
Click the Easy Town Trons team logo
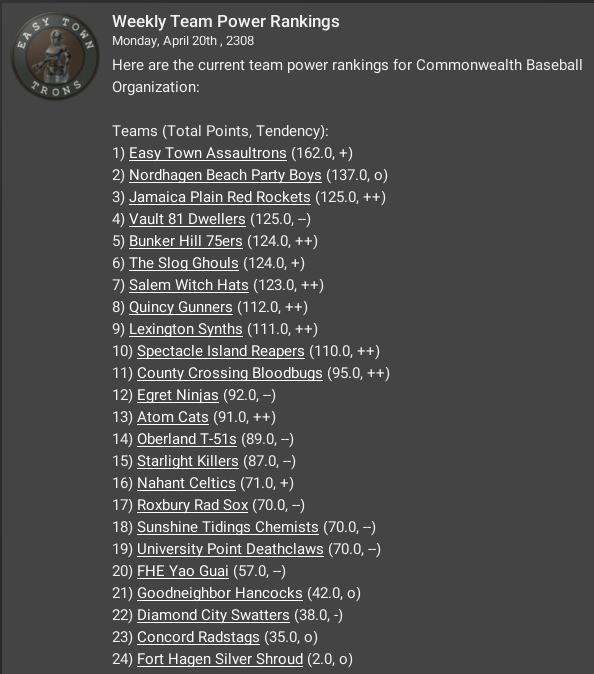coord(55,56)
